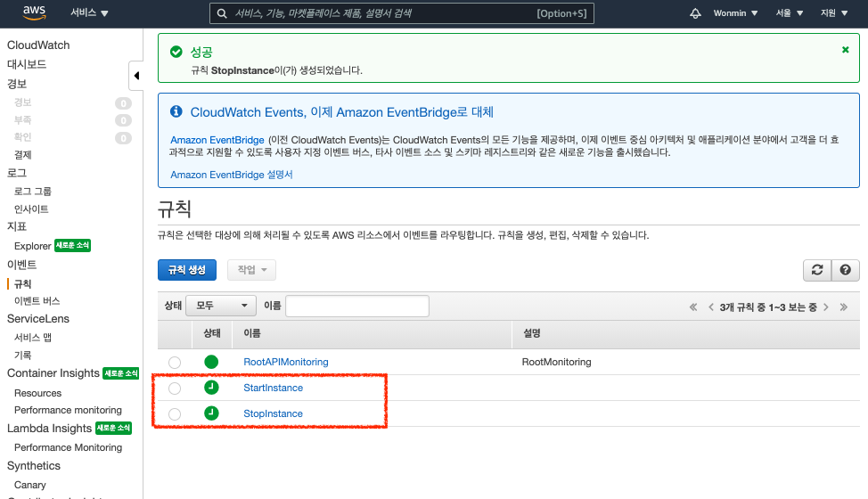Open Canary under Synthetics
Screen dimensions: 868x499
(30, 485)
